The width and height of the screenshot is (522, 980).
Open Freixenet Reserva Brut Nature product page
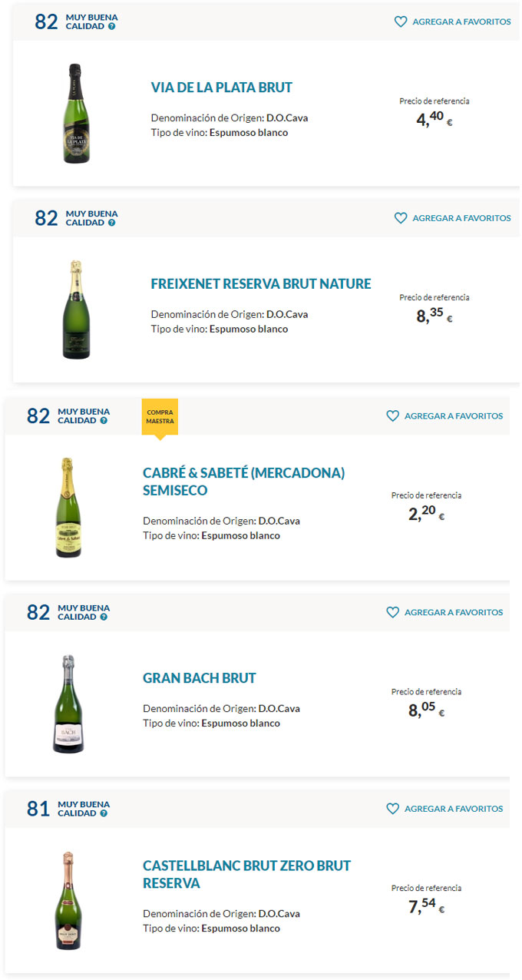[261, 284]
